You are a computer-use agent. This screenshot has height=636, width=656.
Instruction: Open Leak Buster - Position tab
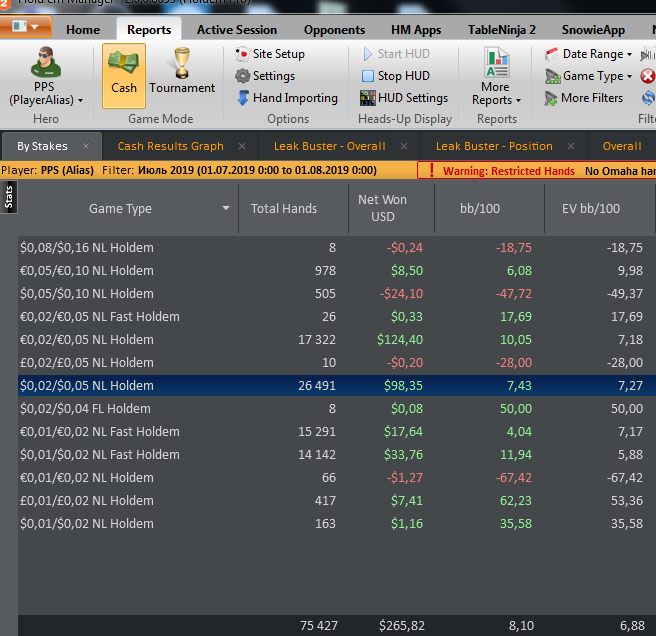(x=494, y=146)
